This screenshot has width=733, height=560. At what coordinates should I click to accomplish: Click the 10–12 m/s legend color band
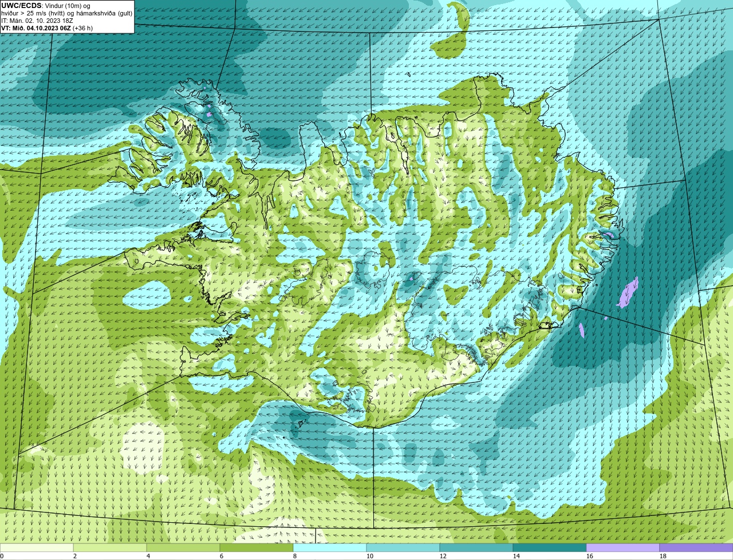pos(403,548)
